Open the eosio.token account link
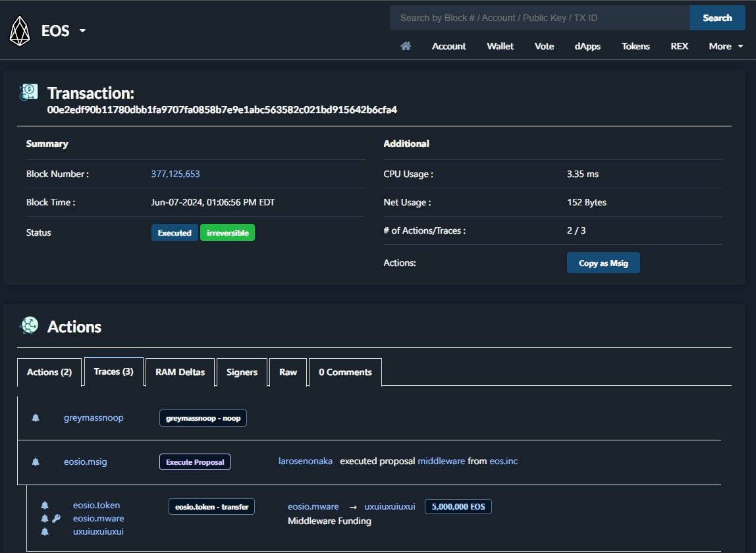 point(96,505)
